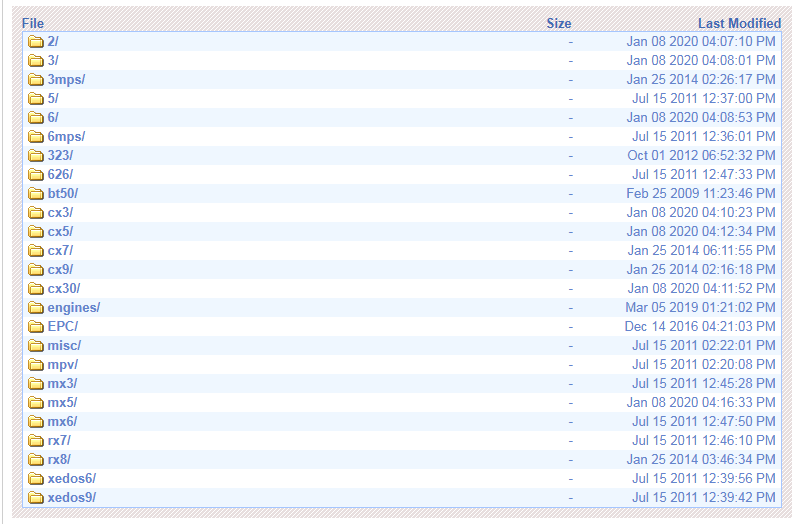Browse the cx3/ folder link

tap(60, 213)
